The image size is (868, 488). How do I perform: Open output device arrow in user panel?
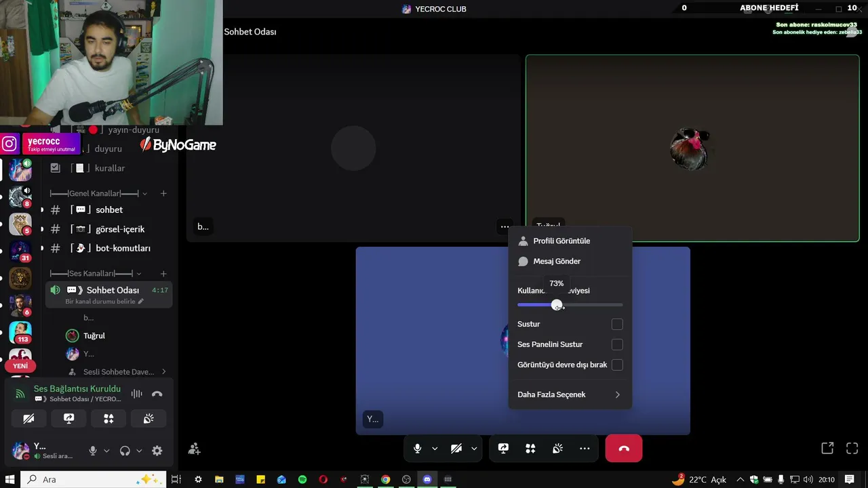tap(139, 451)
